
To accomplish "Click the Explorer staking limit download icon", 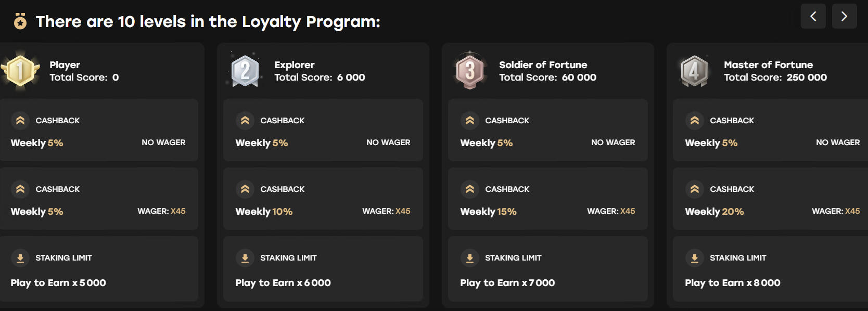I will [245, 258].
